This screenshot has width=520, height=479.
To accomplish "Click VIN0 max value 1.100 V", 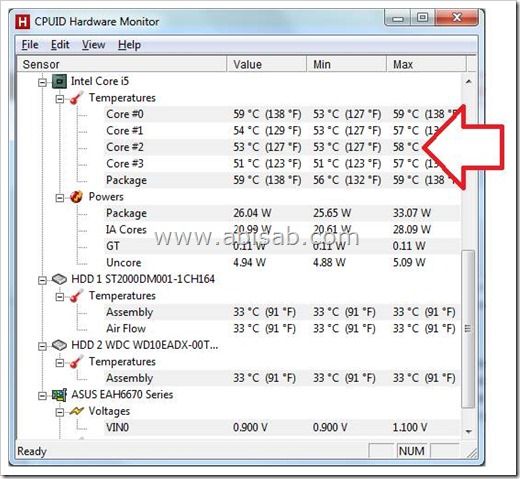I will (410, 427).
